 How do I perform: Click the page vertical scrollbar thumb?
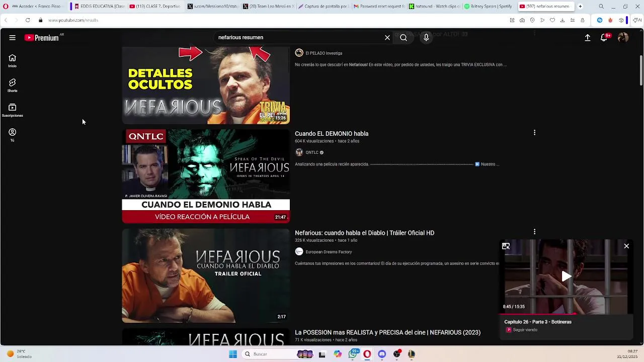(x=641, y=70)
